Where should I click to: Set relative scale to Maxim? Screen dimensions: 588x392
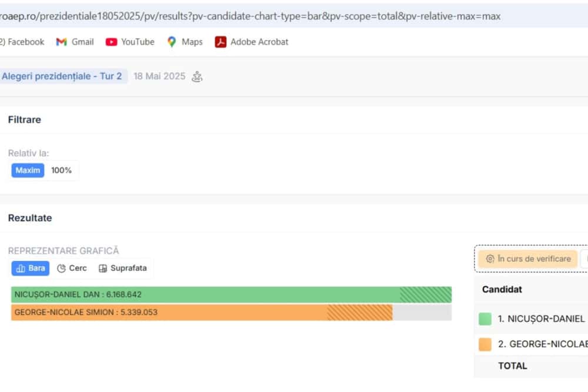coord(28,170)
